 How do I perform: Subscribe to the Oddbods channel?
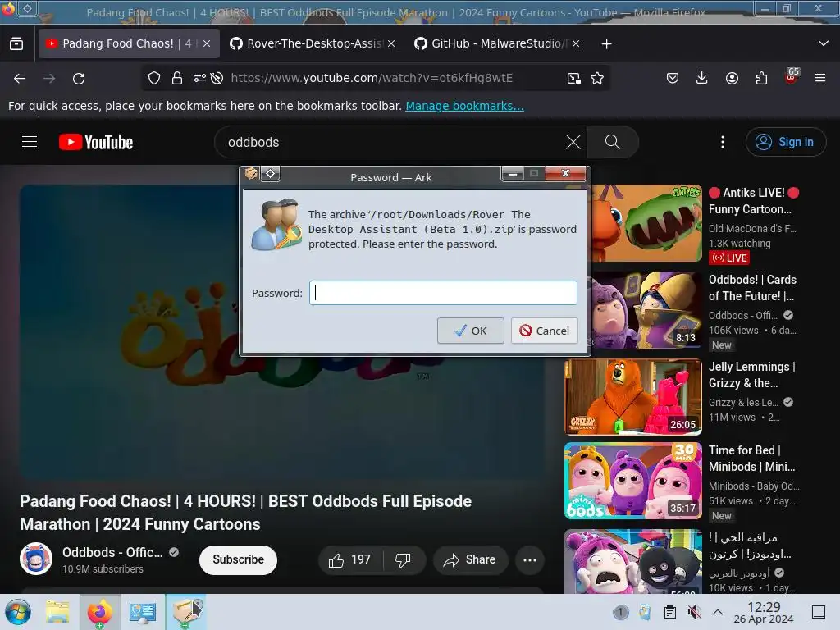click(x=239, y=559)
